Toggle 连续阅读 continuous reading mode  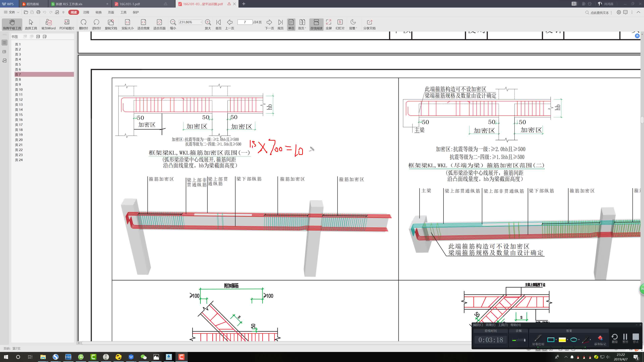pyautogui.click(x=316, y=24)
